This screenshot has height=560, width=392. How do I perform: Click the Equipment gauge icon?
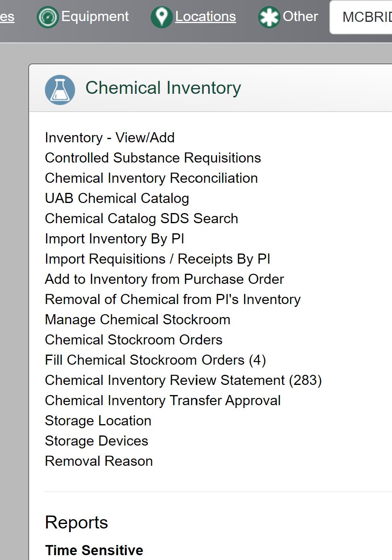[x=48, y=17]
